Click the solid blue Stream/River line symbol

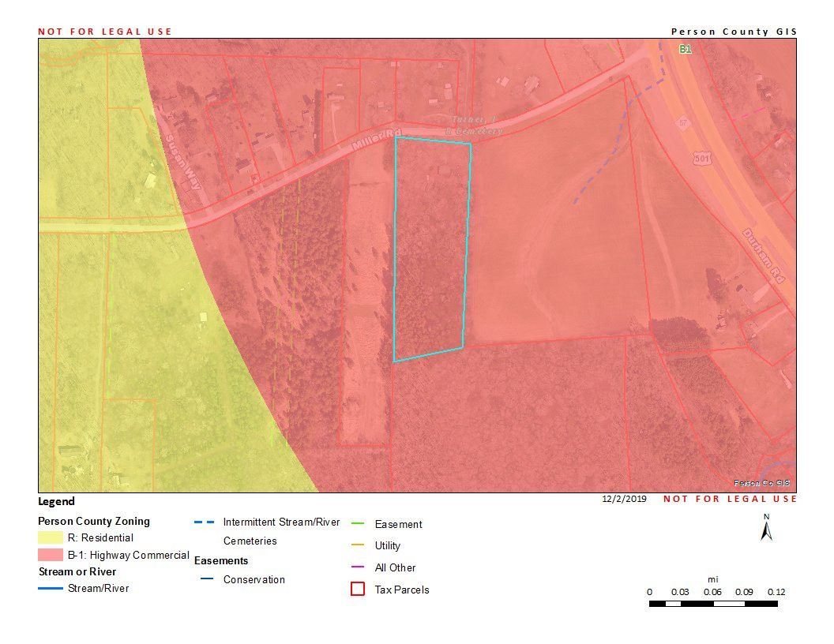click(51, 589)
